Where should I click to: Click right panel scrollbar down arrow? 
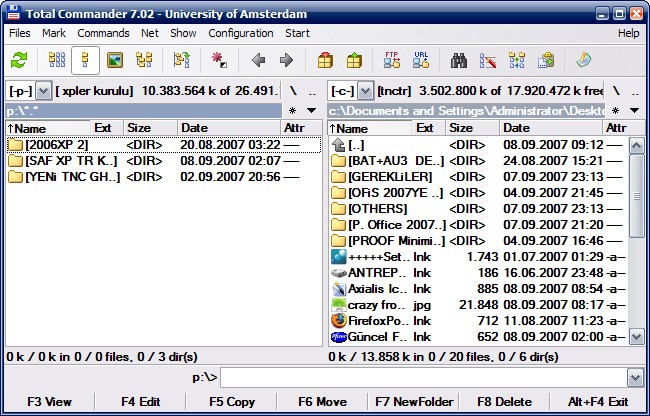point(636,336)
